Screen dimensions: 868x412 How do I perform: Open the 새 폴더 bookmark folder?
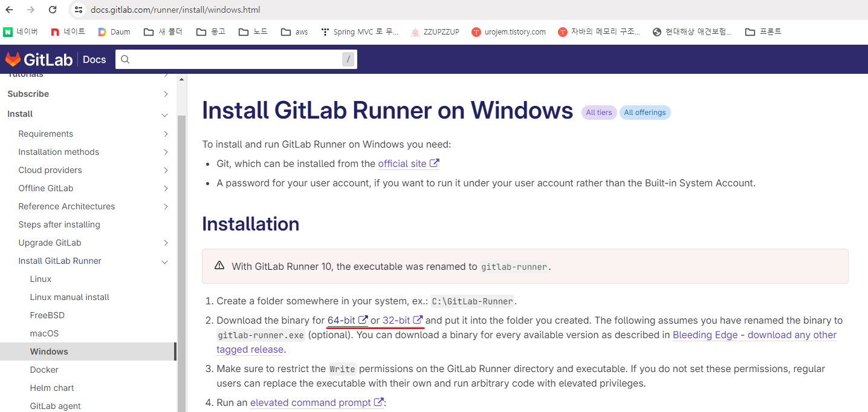pyautogui.click(x=163, y=31)
